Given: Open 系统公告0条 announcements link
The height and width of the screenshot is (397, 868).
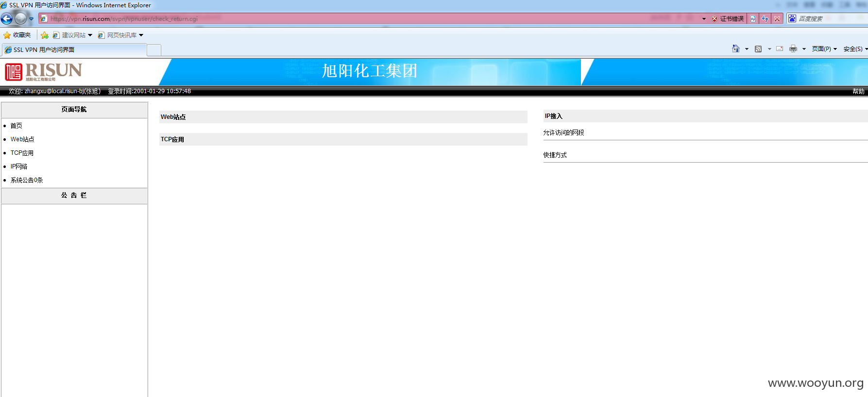Looking at the screenshot, I should coord(27,180).
